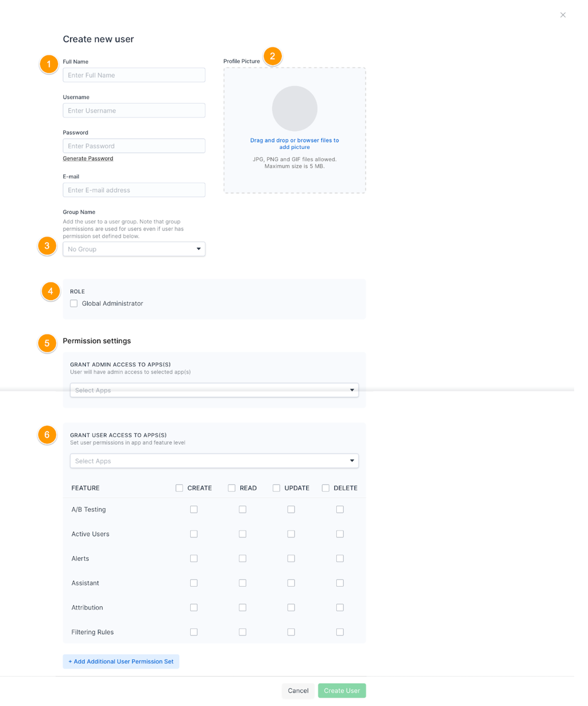Enable Update permission for Active Users

291,534
